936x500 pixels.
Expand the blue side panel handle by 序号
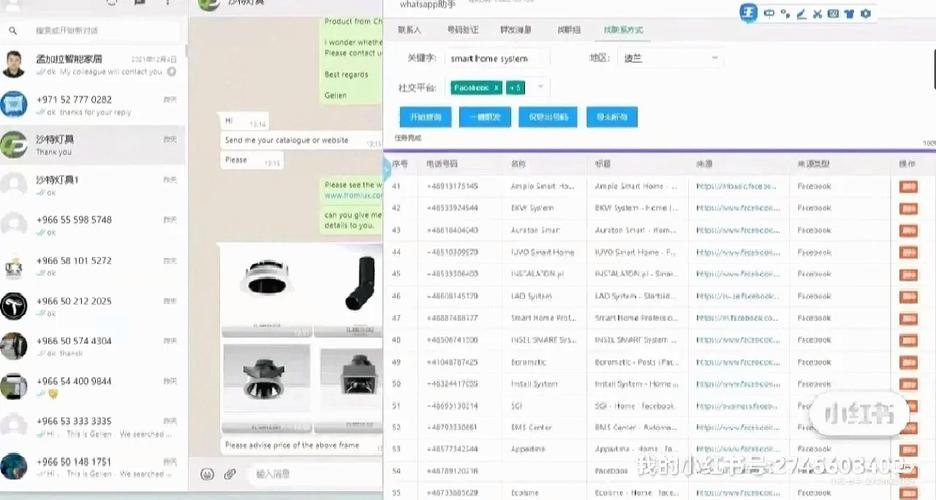[x=387, y=169]
